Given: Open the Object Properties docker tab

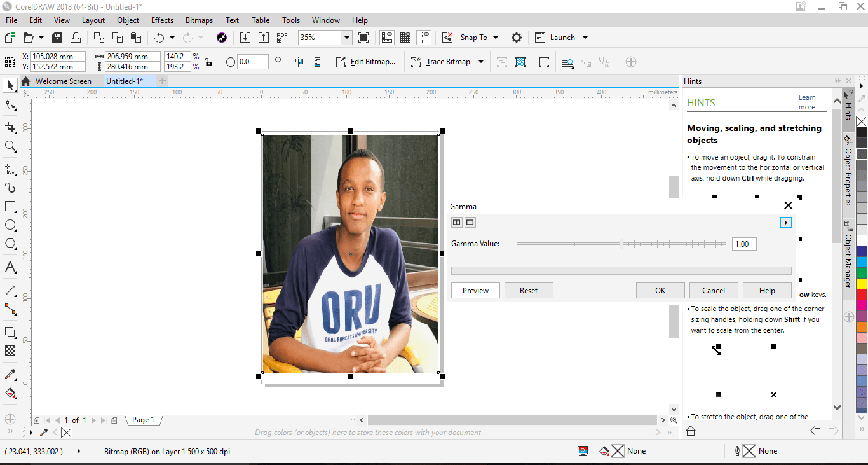Looking at the screenshot, I should [x=848, y=171].
